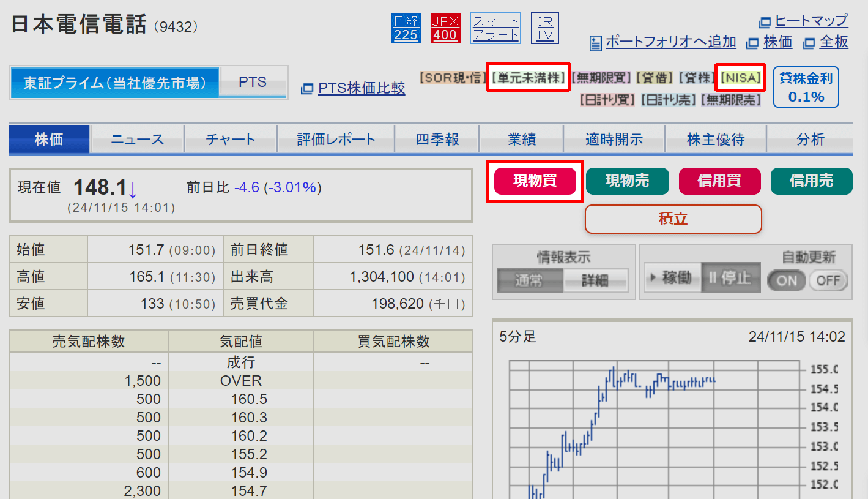The height and width of the screenshot is (499, 868).
Task: Click the 貸借 tag
Action: [655, 78]
